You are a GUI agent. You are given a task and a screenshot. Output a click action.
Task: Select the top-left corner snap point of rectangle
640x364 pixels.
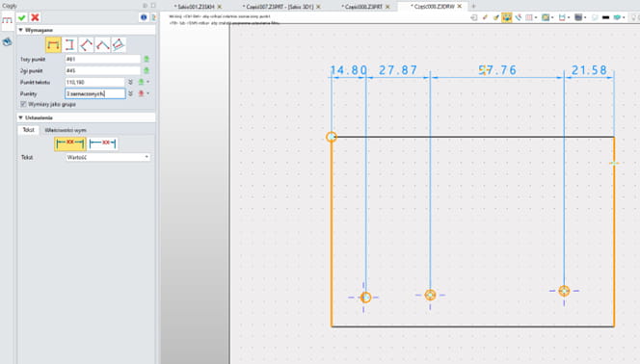point(332,137)
